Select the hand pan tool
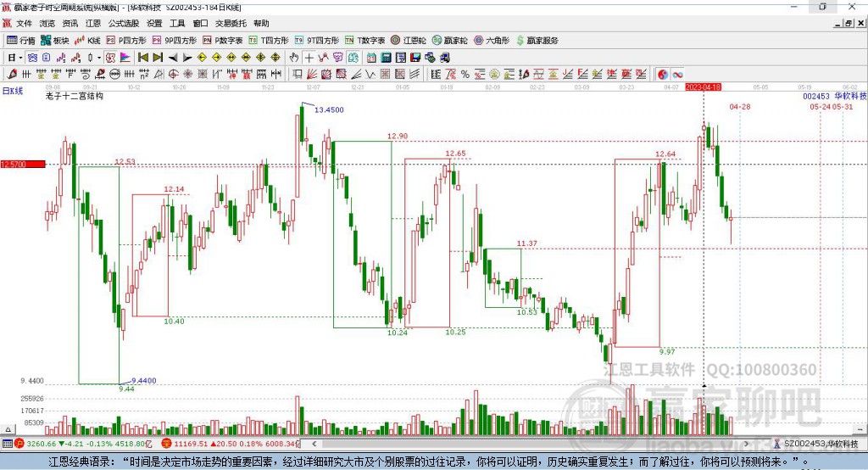868x470 pixels. [294, 58]
